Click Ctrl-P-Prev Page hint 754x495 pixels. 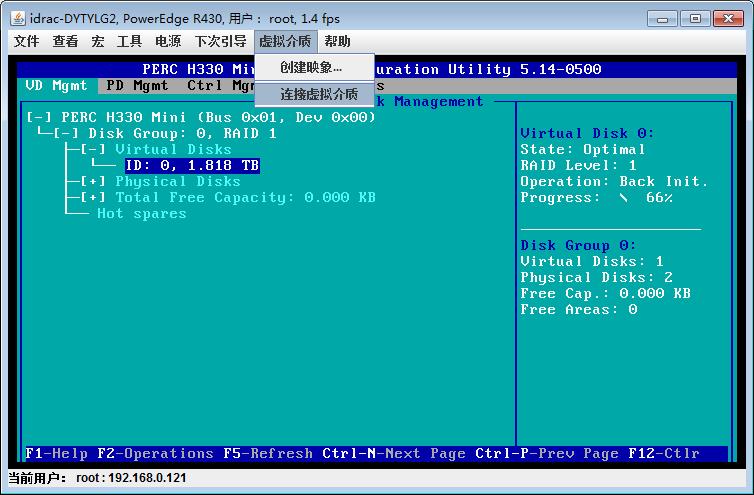point(547,454)
